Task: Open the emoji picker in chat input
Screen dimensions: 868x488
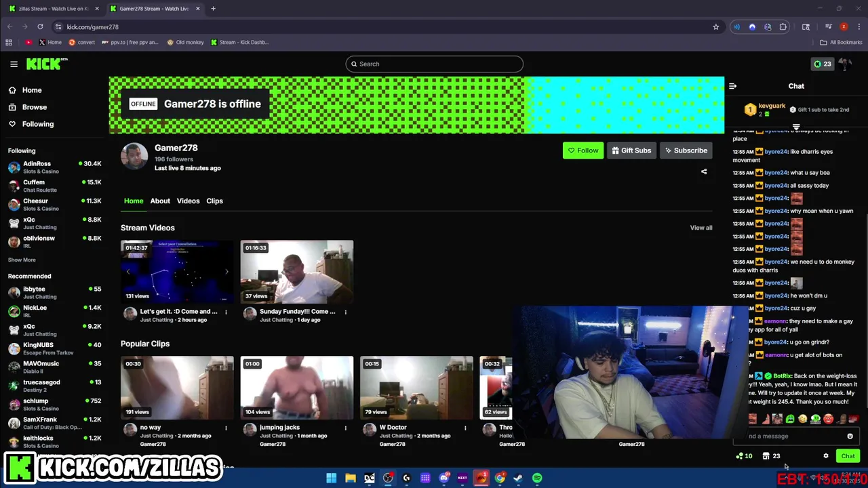Action: (x=850, y=436)
